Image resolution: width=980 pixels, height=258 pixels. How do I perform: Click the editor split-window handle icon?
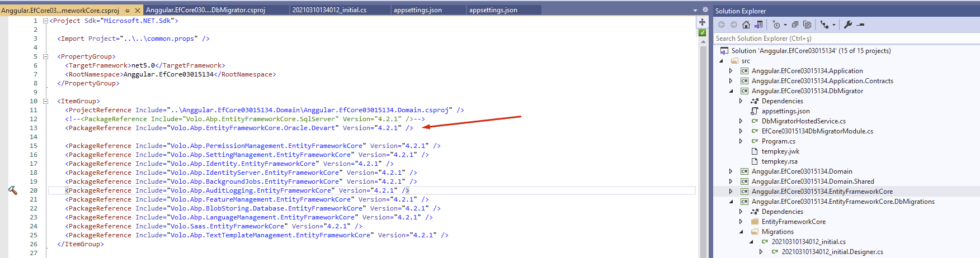(702, 22)
